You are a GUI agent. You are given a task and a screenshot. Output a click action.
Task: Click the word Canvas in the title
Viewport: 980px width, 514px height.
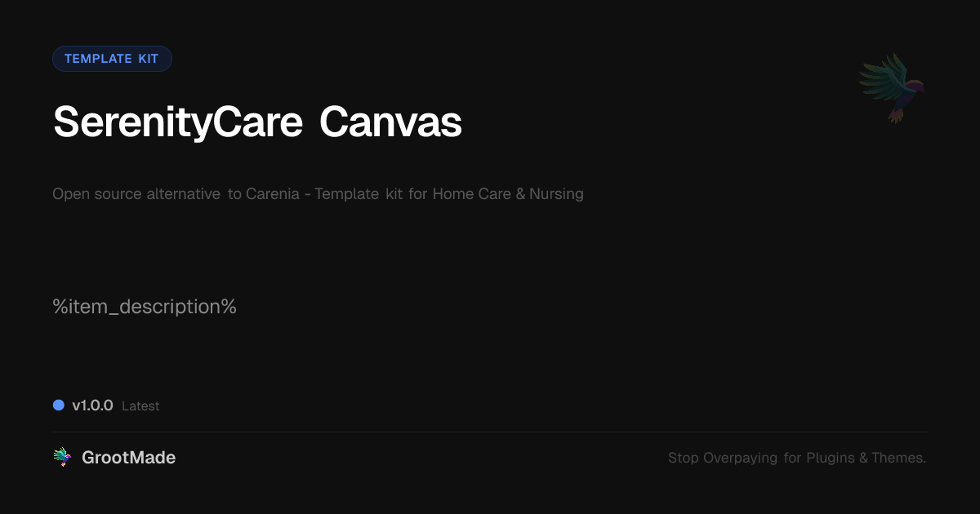point(390,123)
